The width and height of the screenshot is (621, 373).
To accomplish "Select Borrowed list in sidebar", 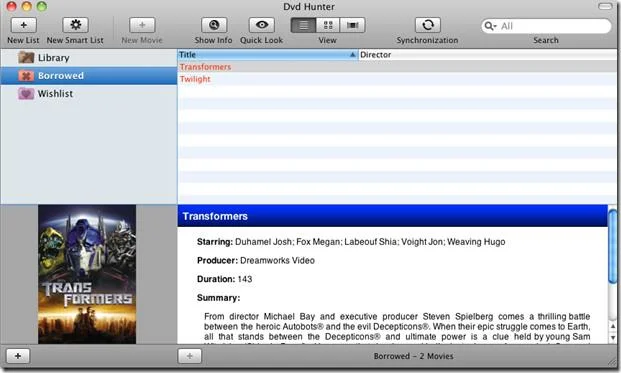I will (x=89, y=76).
